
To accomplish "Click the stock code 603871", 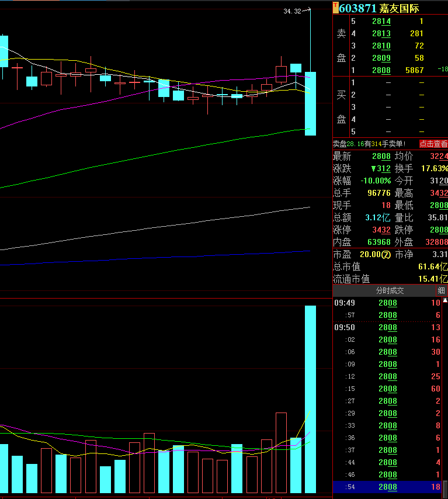I will (357, 8).
